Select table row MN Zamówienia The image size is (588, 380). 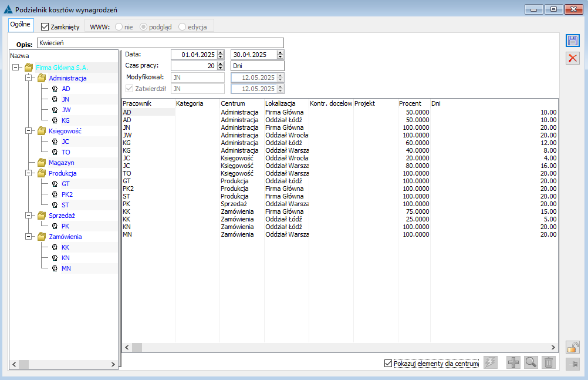click(x=340, y=234)
